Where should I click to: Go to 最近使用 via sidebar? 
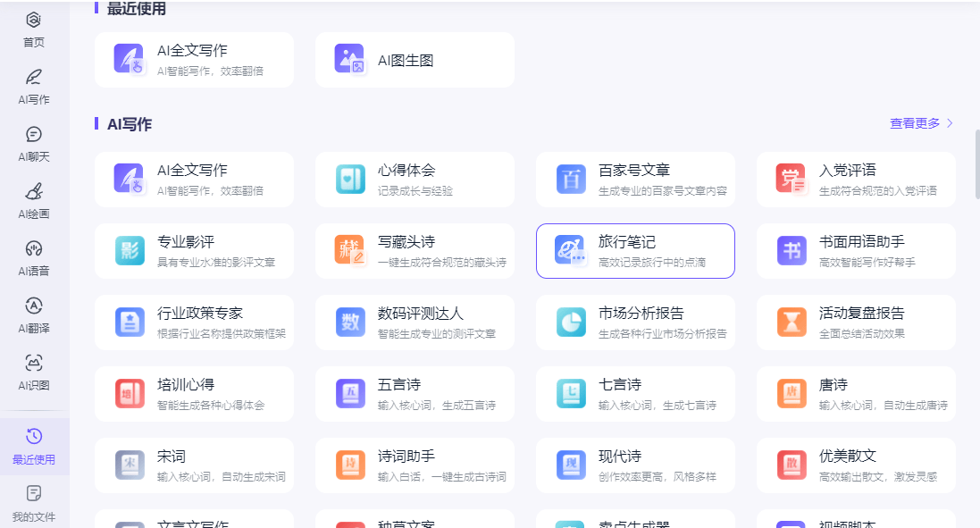click(x=33, y=448)
